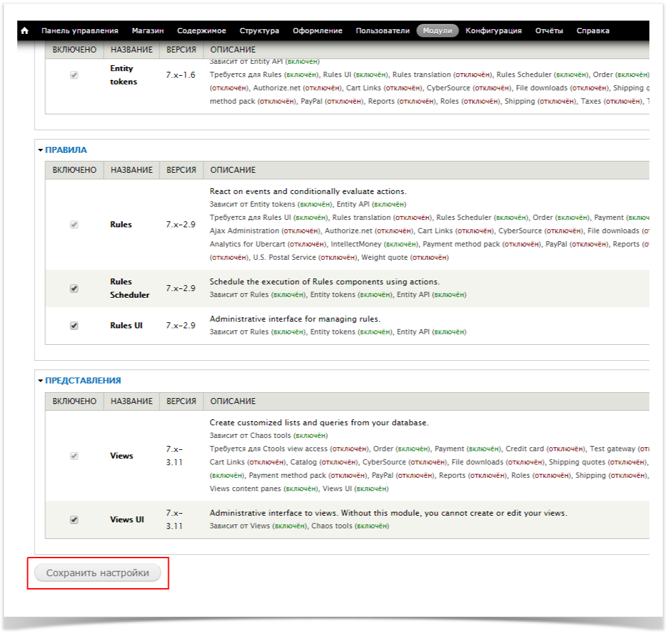
Task: Click the disabled Rules module checkbox
Action: click(x=74, y=225)
